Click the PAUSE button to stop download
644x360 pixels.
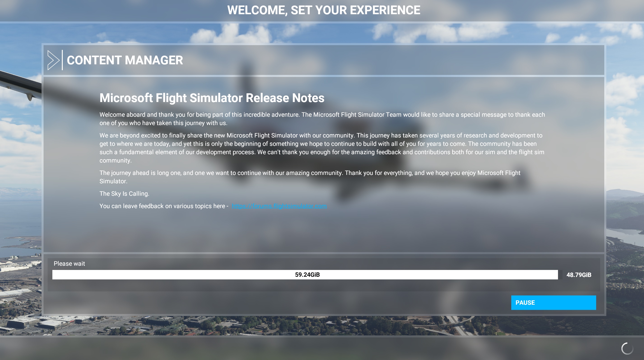554,302
